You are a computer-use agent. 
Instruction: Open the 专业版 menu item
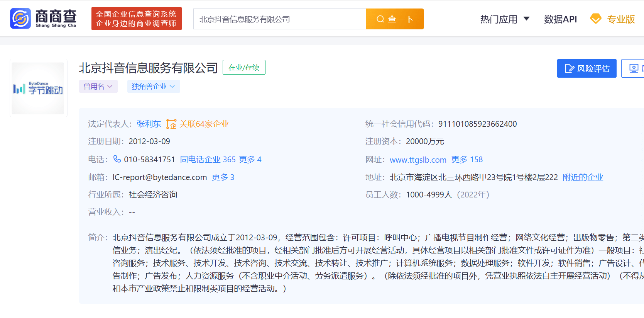(x=620, y=19)
